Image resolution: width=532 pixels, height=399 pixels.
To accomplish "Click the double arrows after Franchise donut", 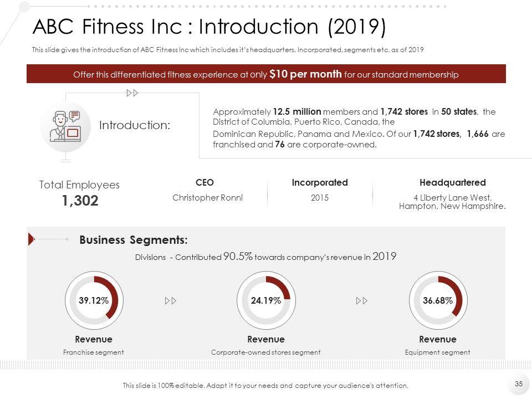I will click(x=171, y=300).
